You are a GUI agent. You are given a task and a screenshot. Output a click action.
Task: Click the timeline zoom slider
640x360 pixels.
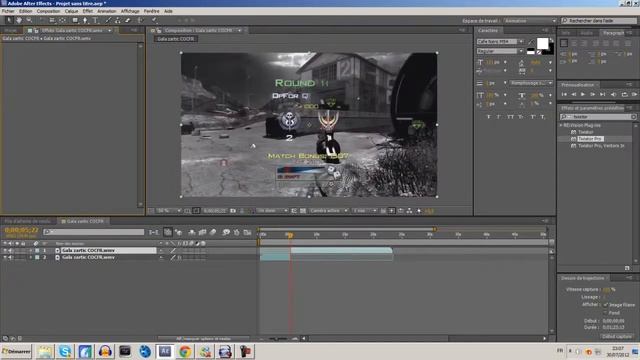click(x=278, y=339)
